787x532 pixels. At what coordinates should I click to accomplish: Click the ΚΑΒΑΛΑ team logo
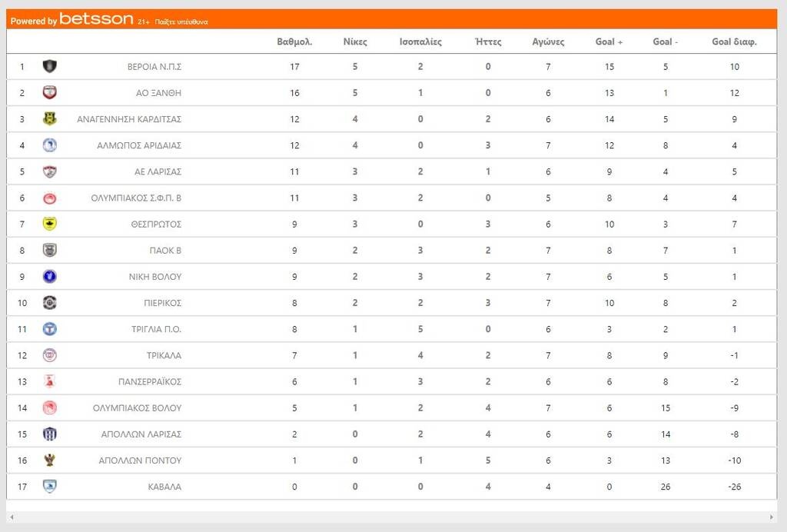pos(50,487)
